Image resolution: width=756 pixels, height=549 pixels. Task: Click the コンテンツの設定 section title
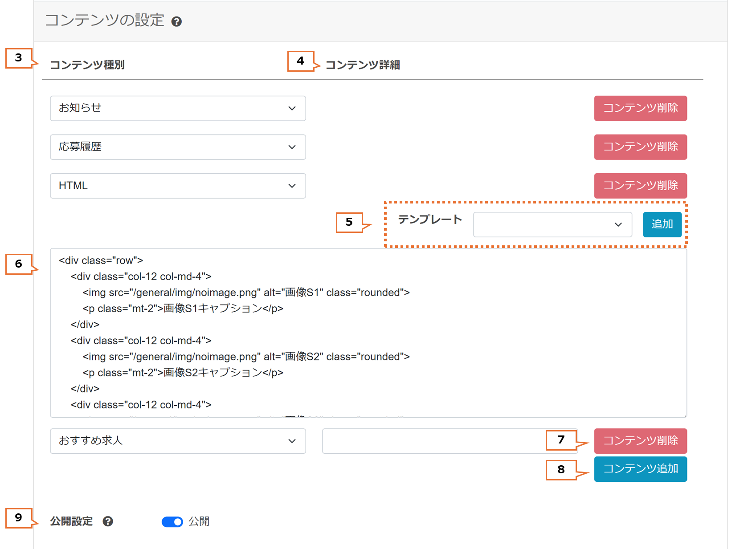105,20
